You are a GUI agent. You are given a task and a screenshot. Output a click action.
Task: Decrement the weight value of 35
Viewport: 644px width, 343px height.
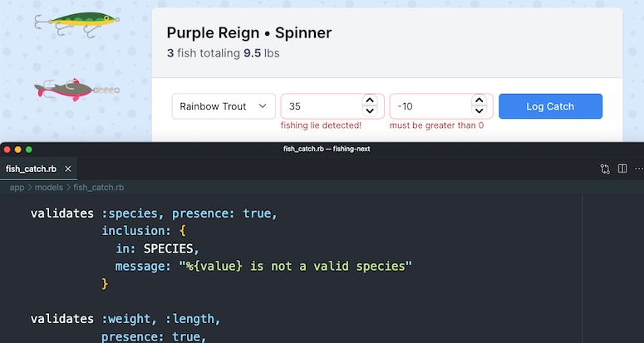coord(370,111)
